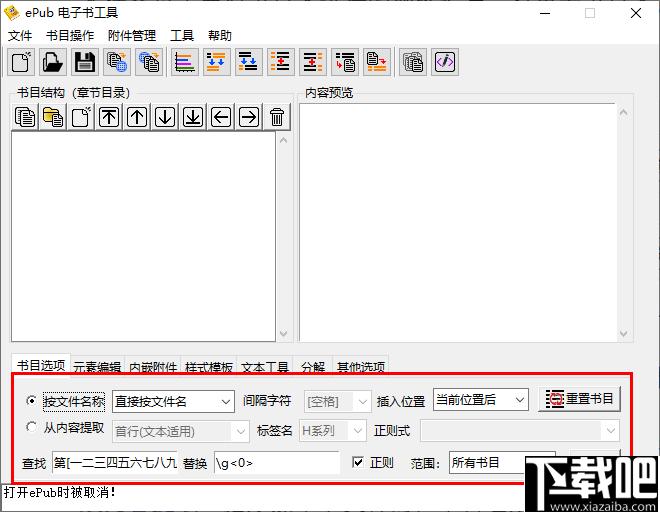This screenshot has width=660, height=512.
Task: Switch to 其他选项 tab
Action: [x=361, y=367]
